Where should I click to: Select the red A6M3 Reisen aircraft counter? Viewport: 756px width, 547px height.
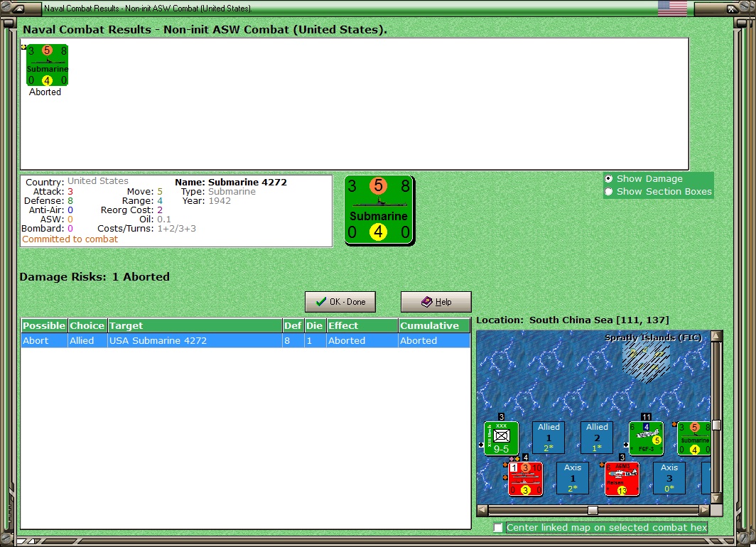tap(622, 479)
